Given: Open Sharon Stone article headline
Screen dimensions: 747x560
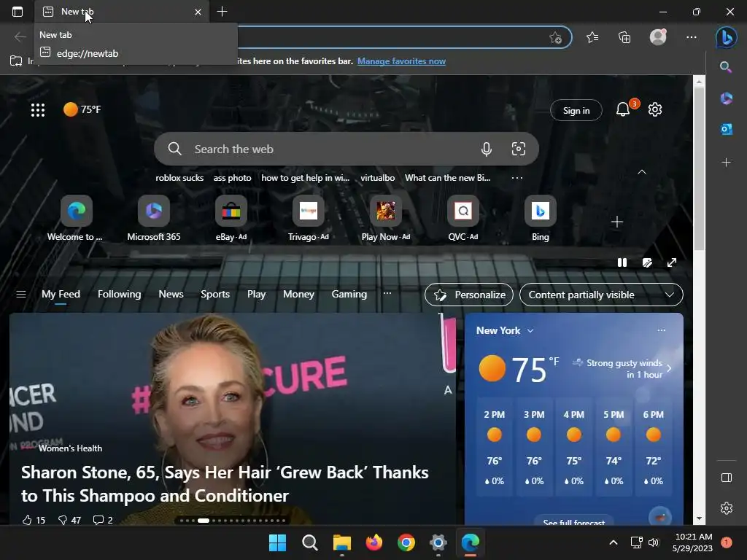Looking at the screenshot, I should [225, 484].
